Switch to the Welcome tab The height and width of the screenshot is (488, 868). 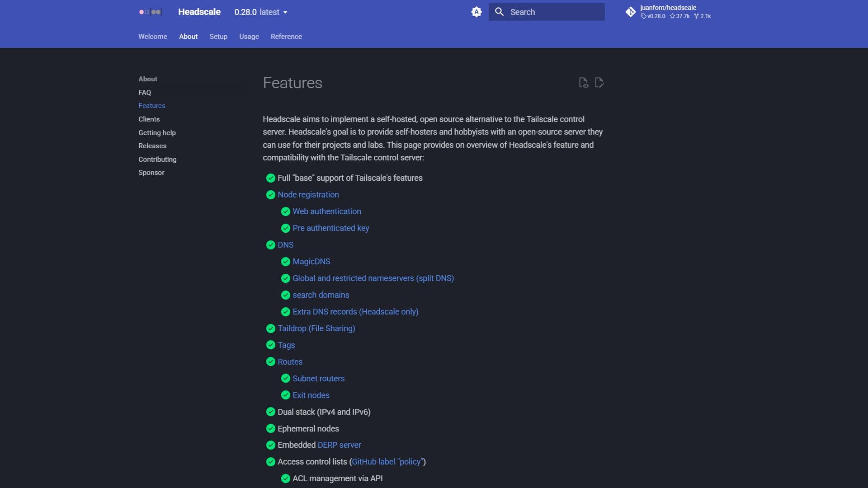pyautogui.click(x=153, y=37)
